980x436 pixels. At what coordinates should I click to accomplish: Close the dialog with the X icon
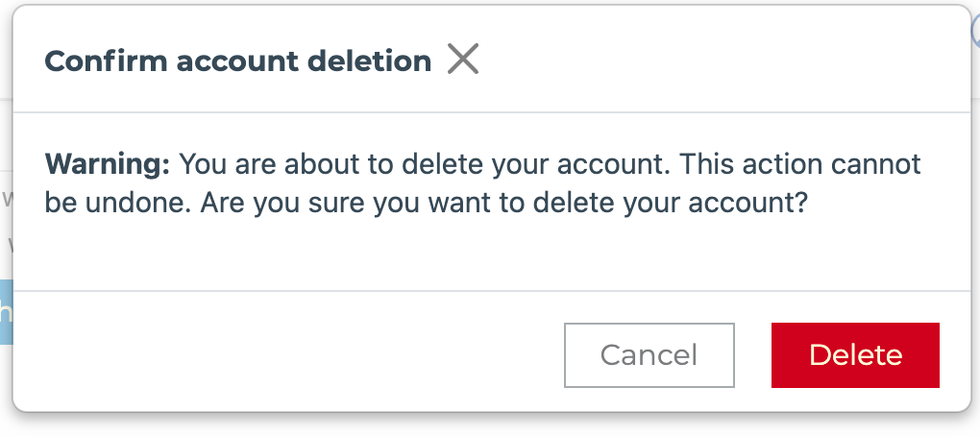click(x=463, y=61)
